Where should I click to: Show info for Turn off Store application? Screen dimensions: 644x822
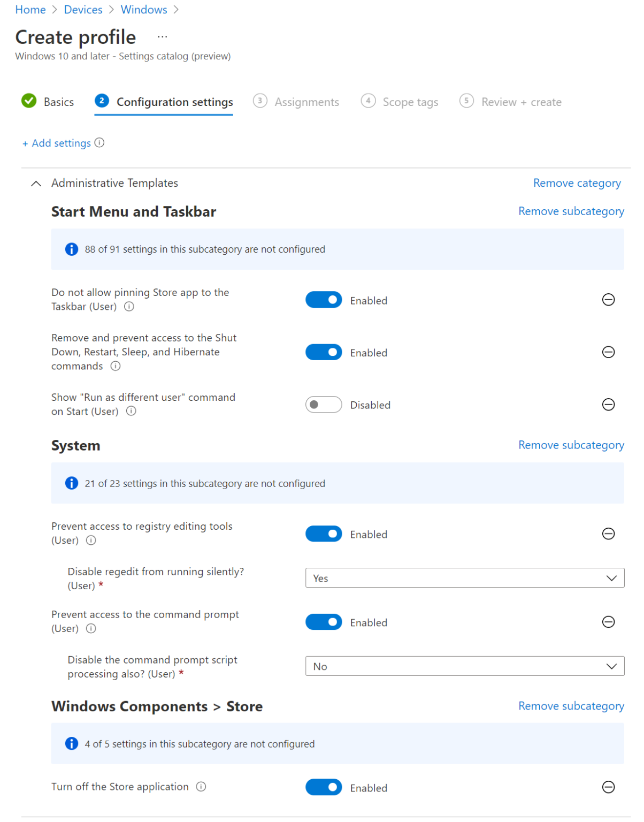pyautogui.click(x=201, y=786)
